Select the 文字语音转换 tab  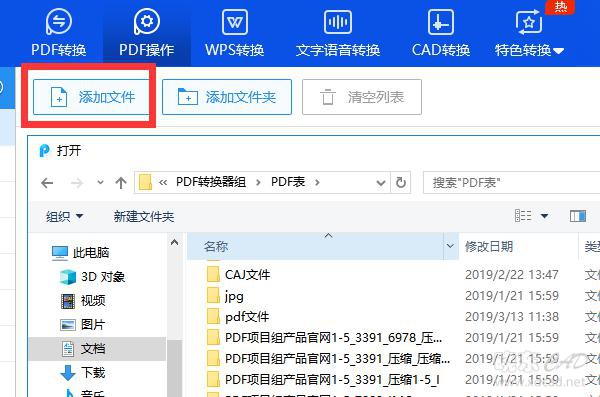[338, 34]
